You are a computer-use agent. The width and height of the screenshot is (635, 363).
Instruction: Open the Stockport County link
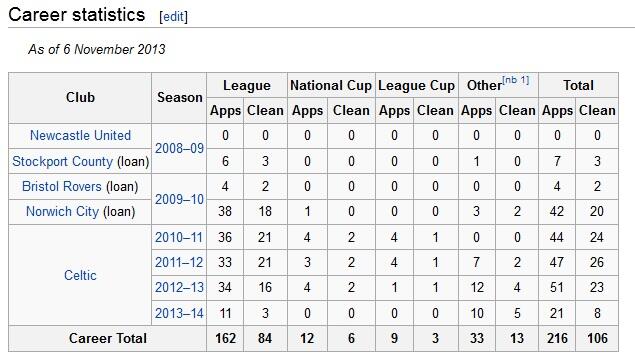coord(62,161)
